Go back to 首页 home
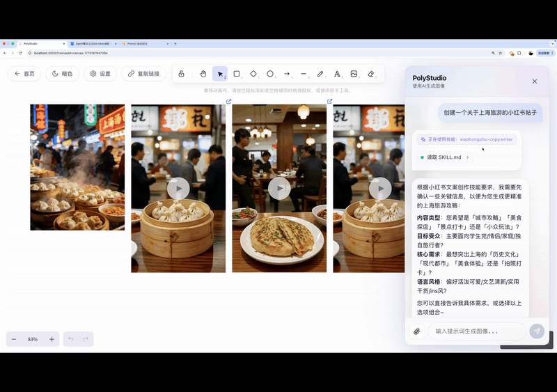 coord(24,74)
